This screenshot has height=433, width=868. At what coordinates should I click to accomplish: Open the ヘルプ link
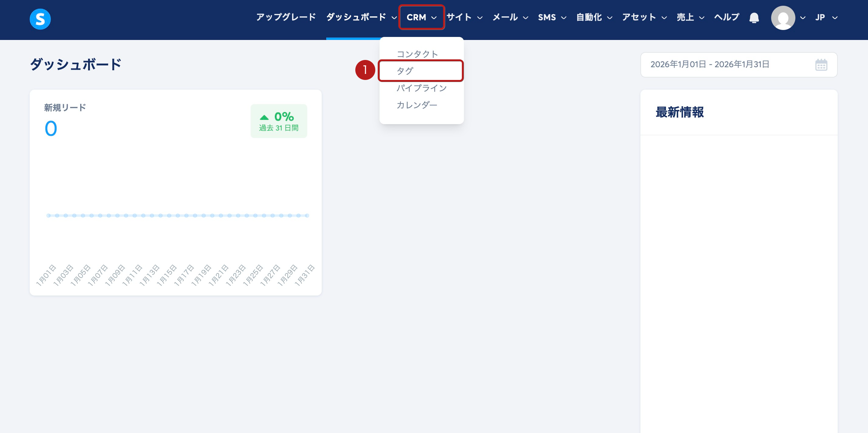pos(726,17)
